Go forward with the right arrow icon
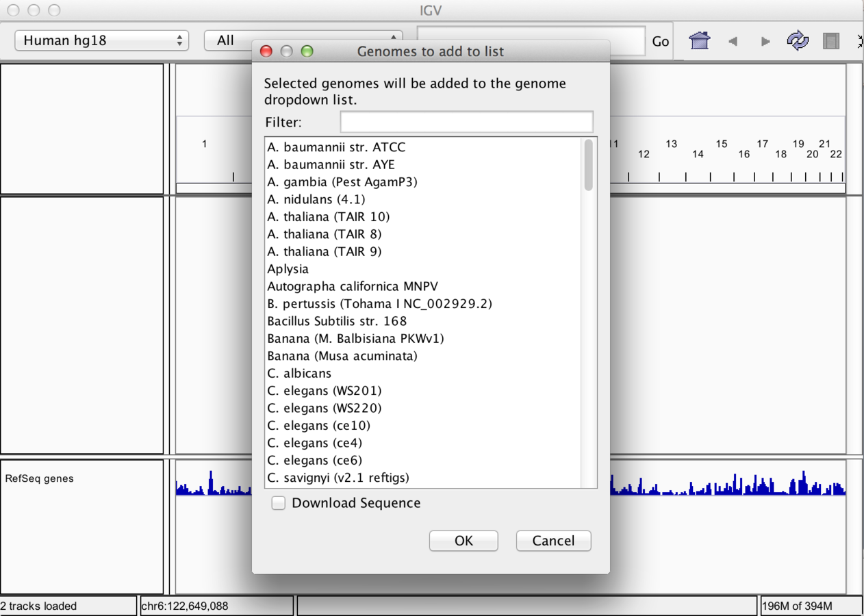This screenshot has height=616, width=864. [x=765, y=41]
